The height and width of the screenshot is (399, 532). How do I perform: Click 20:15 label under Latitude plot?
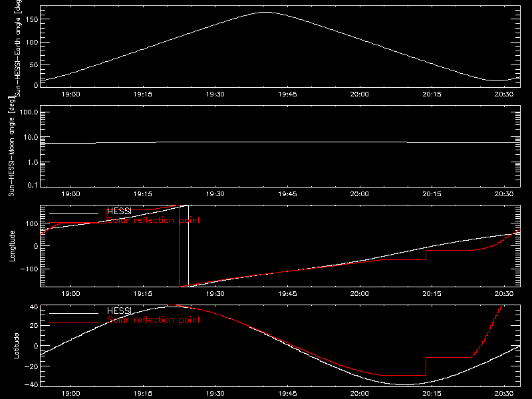[432, 394]
